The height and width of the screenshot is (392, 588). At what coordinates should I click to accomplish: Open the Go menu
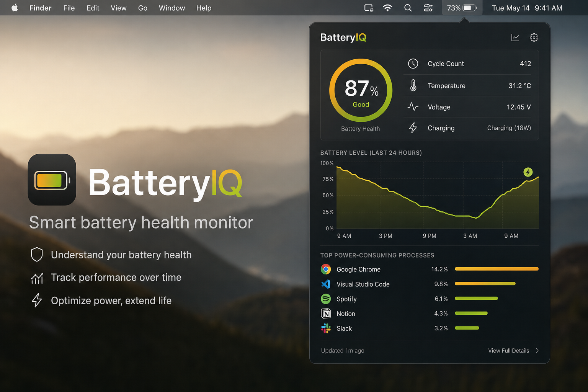point(143,8)
